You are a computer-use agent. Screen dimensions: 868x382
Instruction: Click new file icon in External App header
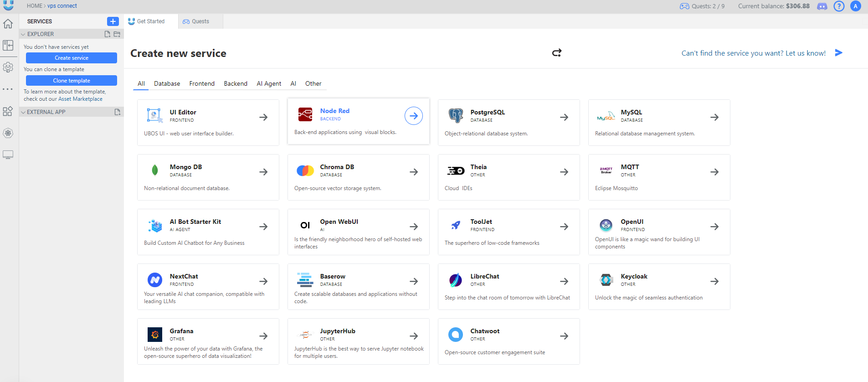117,112
